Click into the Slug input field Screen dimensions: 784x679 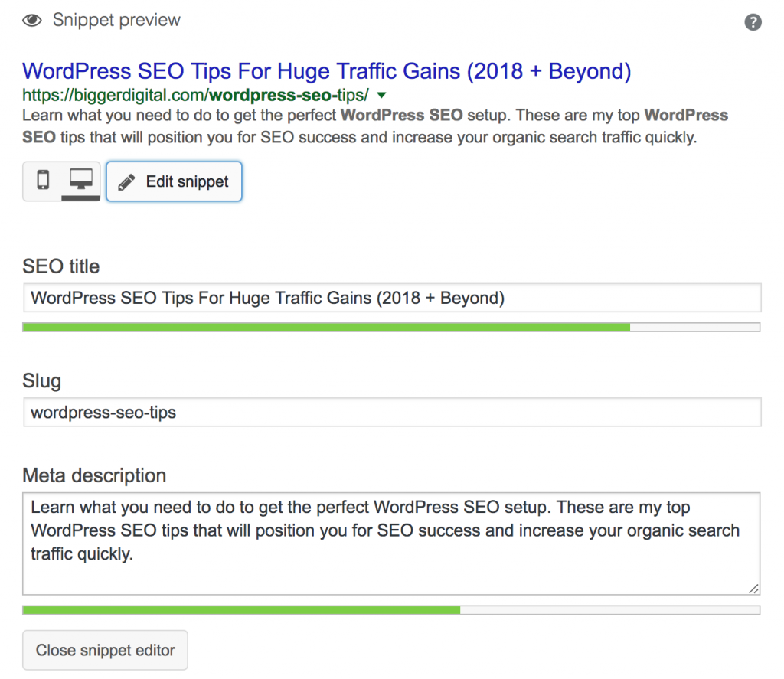point(392,413)
